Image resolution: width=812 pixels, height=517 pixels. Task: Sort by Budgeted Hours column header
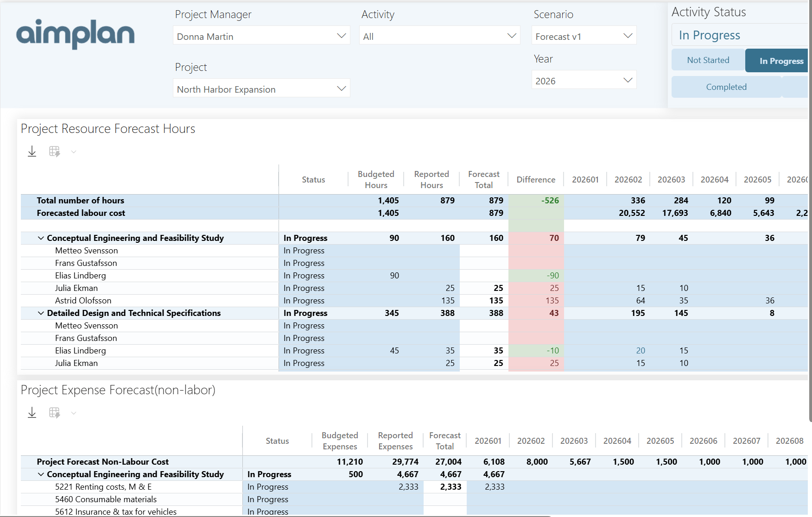[x=376, y=180]
